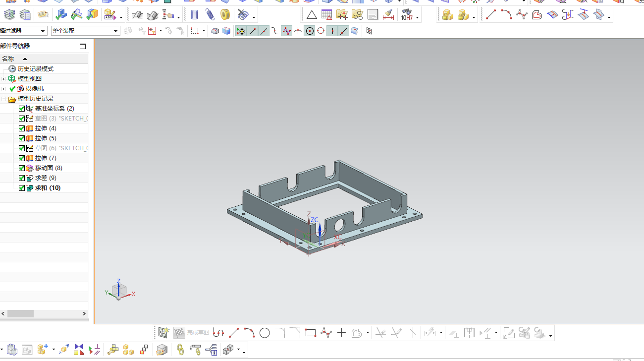This screenshot has height=361, width=644.
Task: Uncheck the 基准坐标系 (2) feature checkbox
Action: coord(22,109)
